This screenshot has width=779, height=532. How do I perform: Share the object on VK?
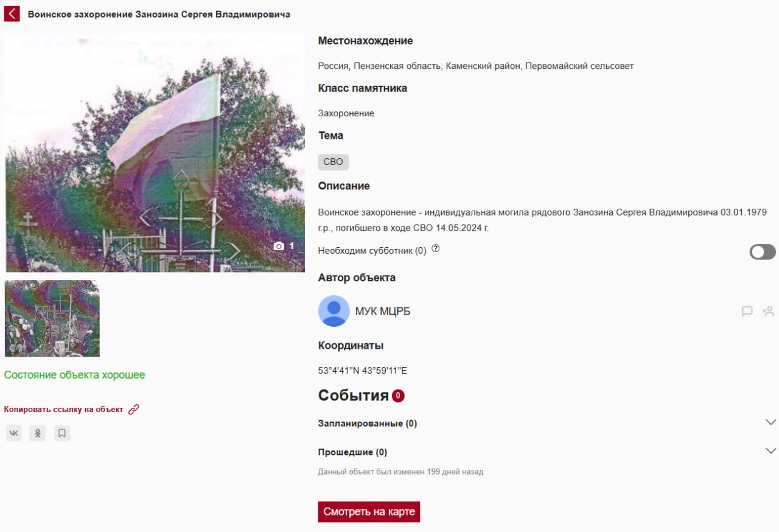14,433
